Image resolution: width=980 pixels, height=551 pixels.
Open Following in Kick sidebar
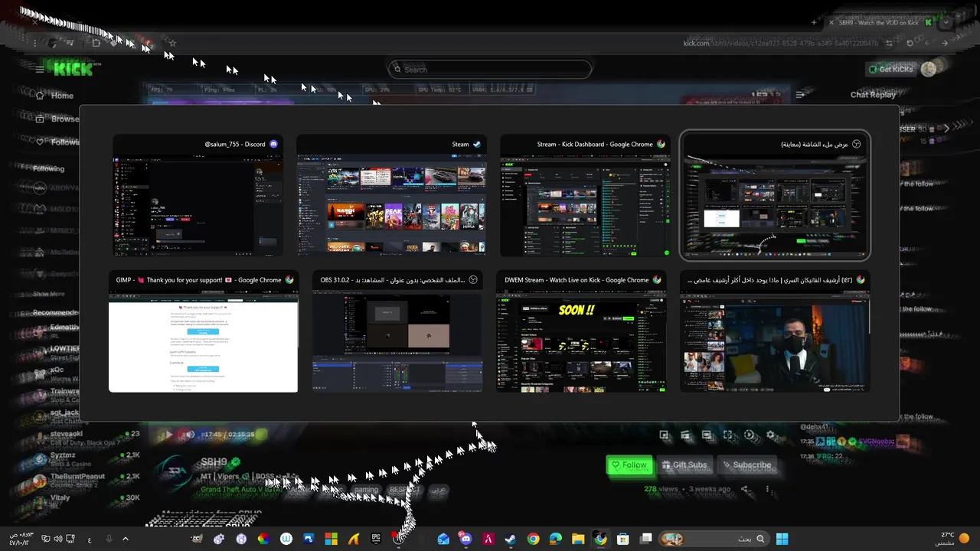point(58,142)
